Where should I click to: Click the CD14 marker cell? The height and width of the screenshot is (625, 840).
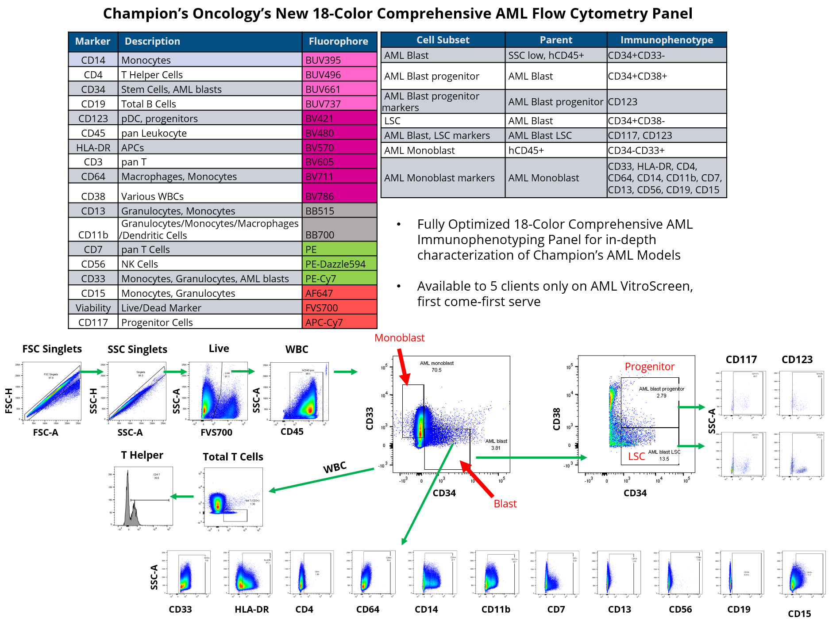(93, 60)
